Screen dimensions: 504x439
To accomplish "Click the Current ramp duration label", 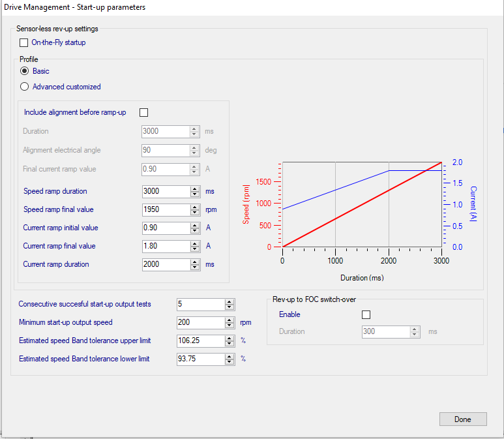I will 56,264.
